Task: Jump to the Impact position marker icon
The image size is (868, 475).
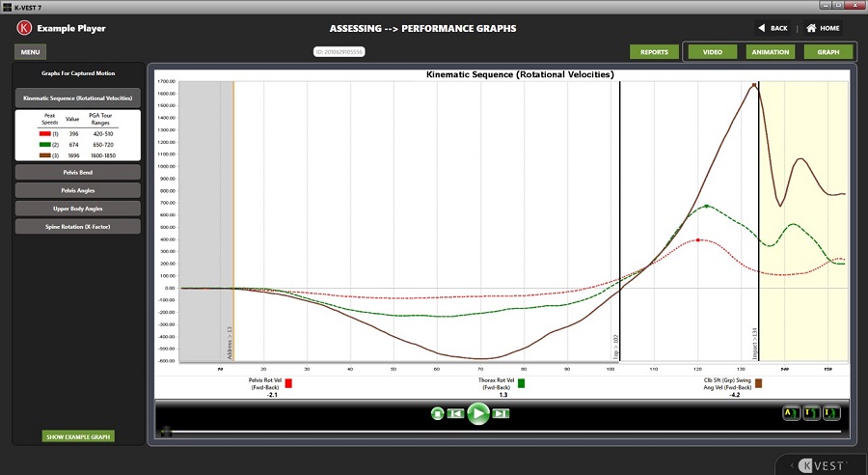Action: 830,413
